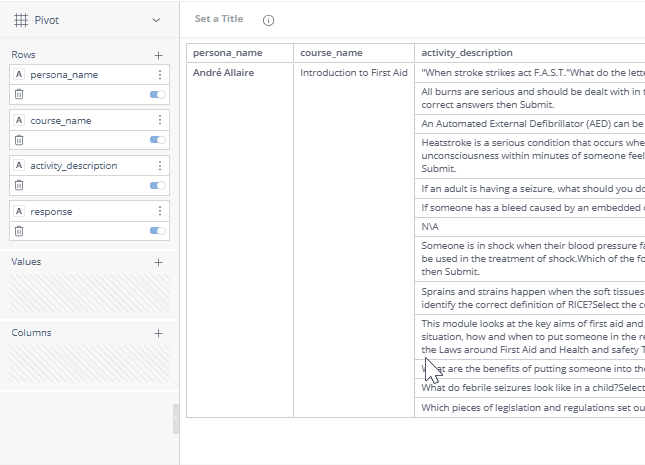Image resolution: width=645 pixels, height=465 pixels.
Task: Remove the response field with trash icon
Action: [19, 231]
